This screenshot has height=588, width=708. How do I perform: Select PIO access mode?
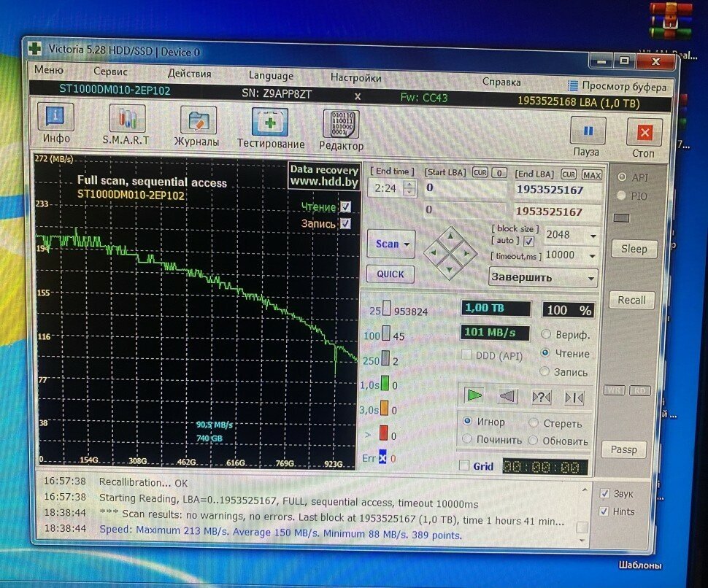[x=621, y=196]
